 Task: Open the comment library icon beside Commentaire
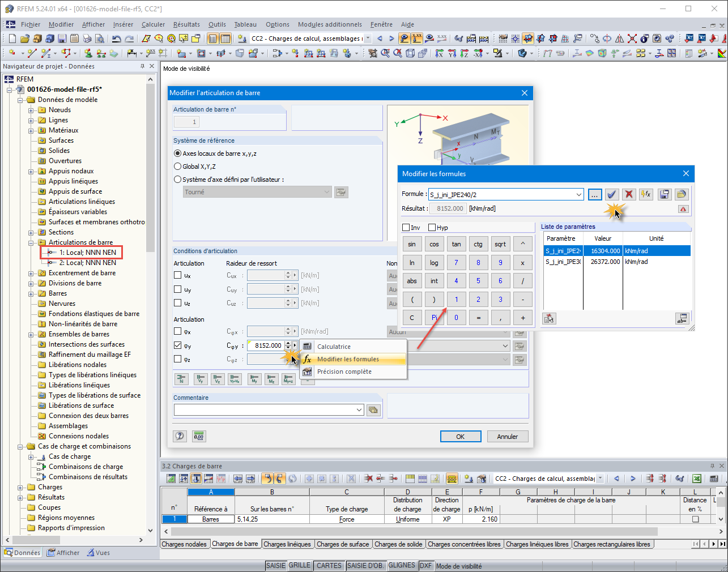pyautogui.click(x=373, y=410)
